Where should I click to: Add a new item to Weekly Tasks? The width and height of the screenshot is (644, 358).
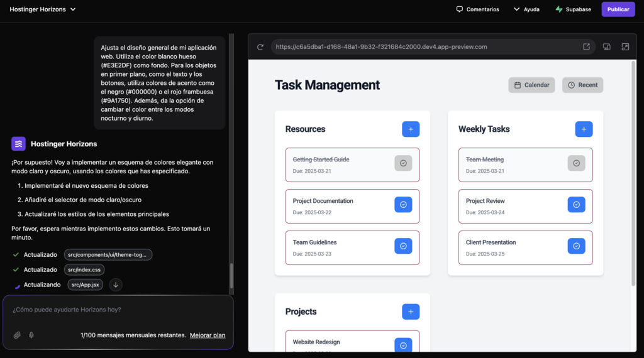584,129
